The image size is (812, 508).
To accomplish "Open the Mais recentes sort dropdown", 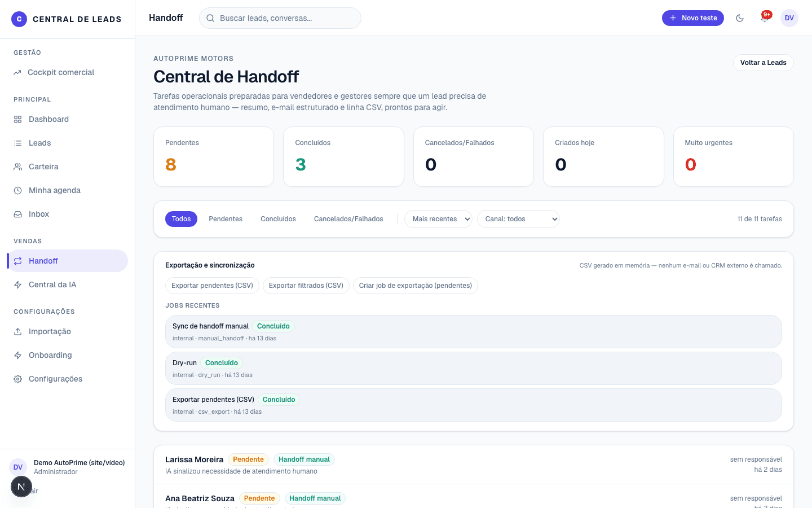I will tap(438, 219).
